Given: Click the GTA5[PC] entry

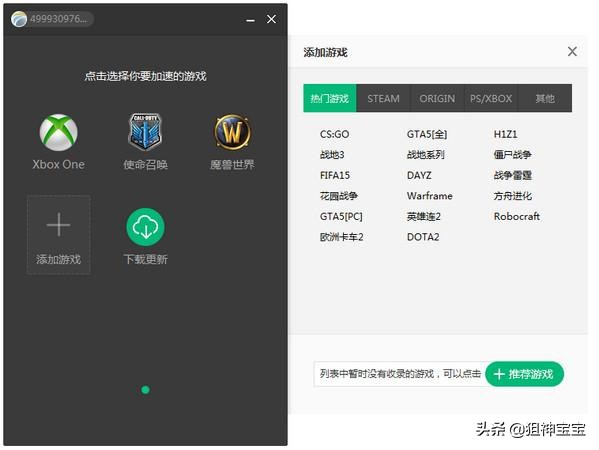Looking at the screenshot, I should pos(341,217).
